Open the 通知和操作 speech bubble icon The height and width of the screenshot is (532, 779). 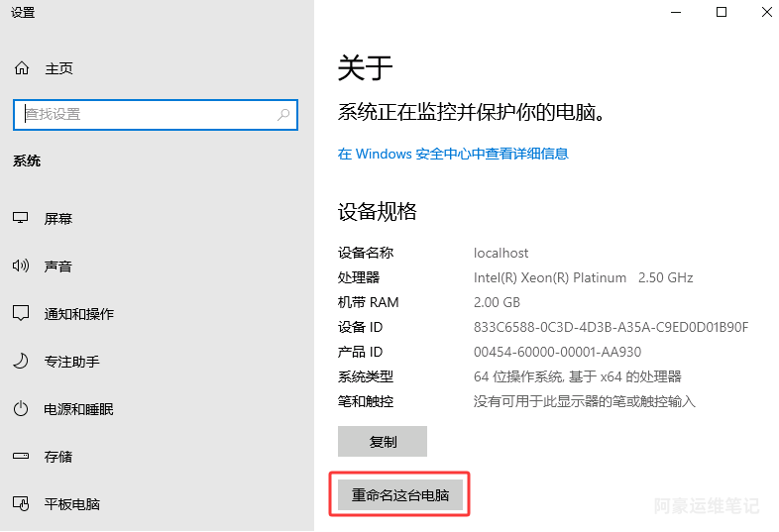(x=21, y=313)
